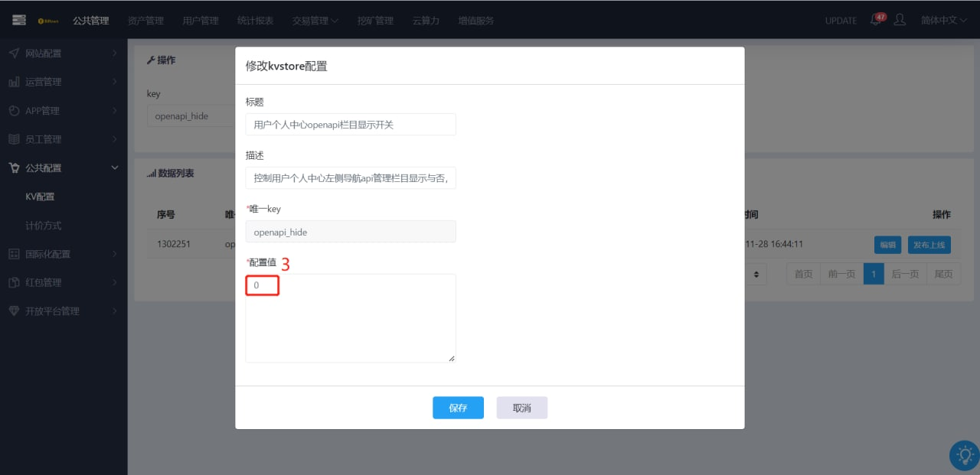Expand the 员工管理 sidebar section
980x475 pixels.
(64, 139)
